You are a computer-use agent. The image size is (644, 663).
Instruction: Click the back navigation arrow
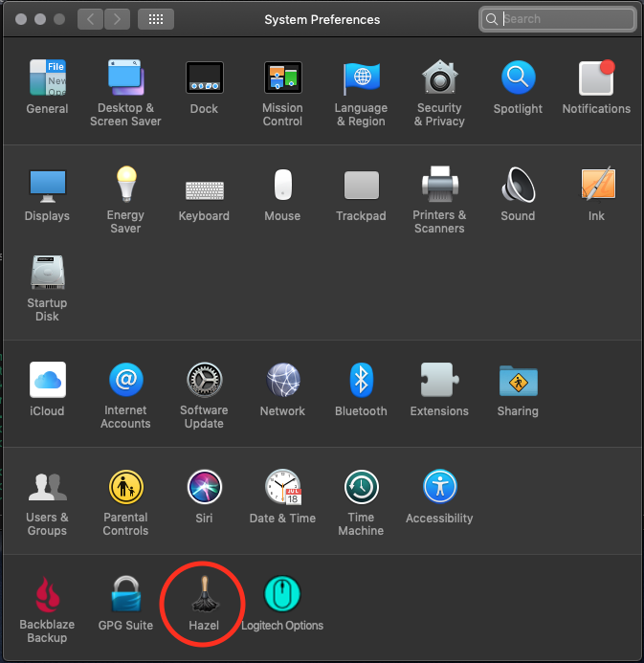click(x=90, y=18)
